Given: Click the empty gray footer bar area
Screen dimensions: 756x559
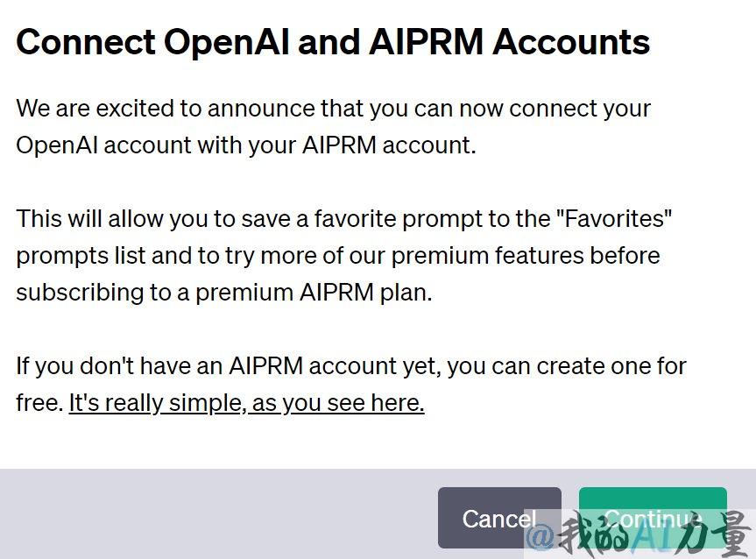Looking at the screenshot, I should 217,513.
